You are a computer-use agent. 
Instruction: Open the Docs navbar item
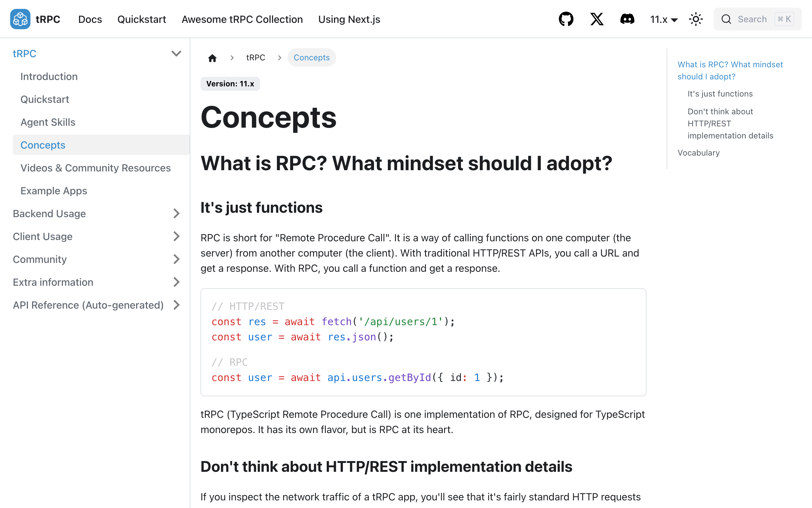(x=90, y=19)
